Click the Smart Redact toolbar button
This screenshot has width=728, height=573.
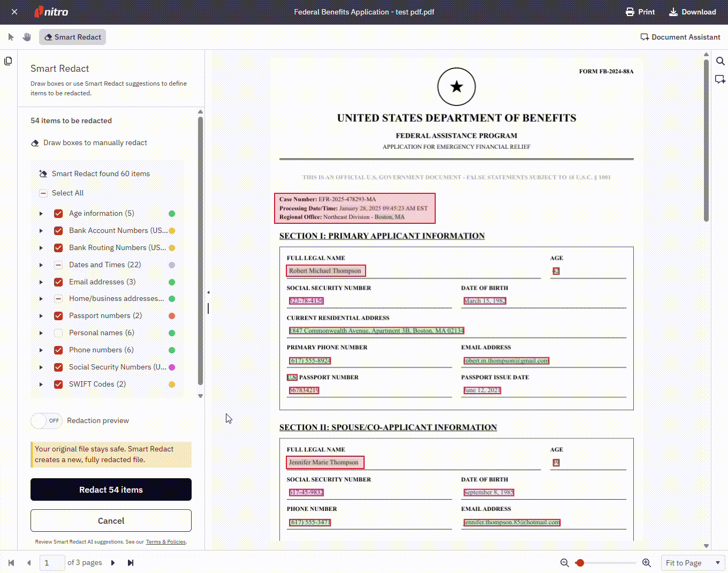[x=72, y=37]
